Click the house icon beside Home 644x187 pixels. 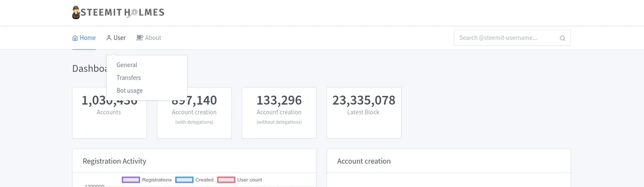pos(75,38)
